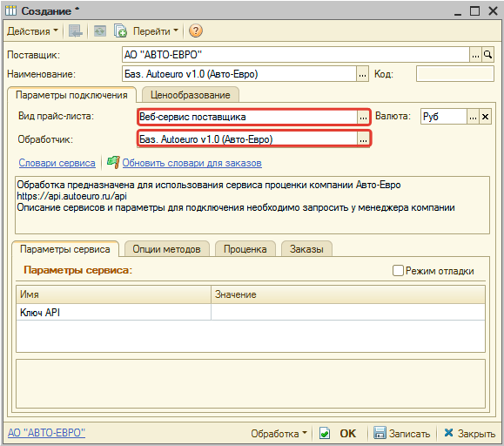
Task: Click the blue X icon beside Закрыть
Action: 448,433
